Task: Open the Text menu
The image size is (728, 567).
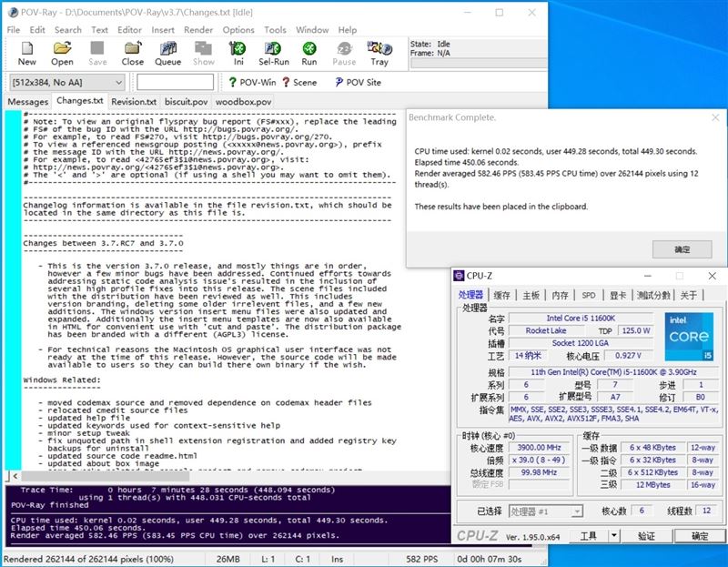Action: [x=99, y=30]
